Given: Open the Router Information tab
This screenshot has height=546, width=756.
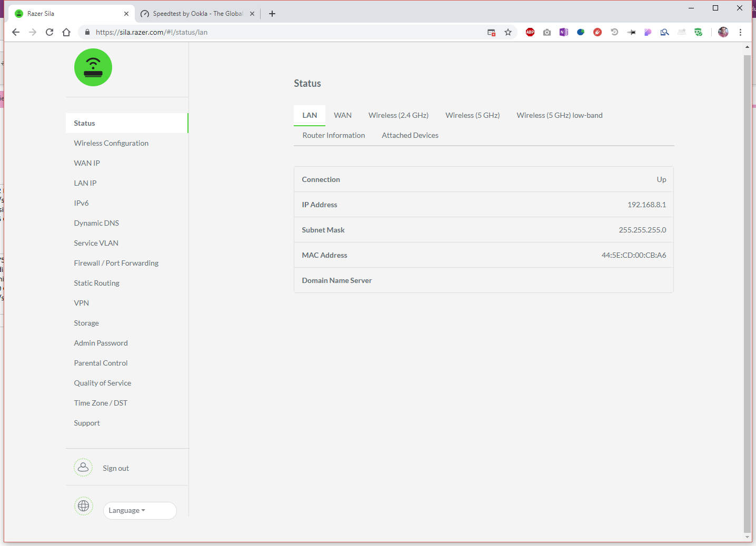Looking at the screenshot, I should coord(334,135).
